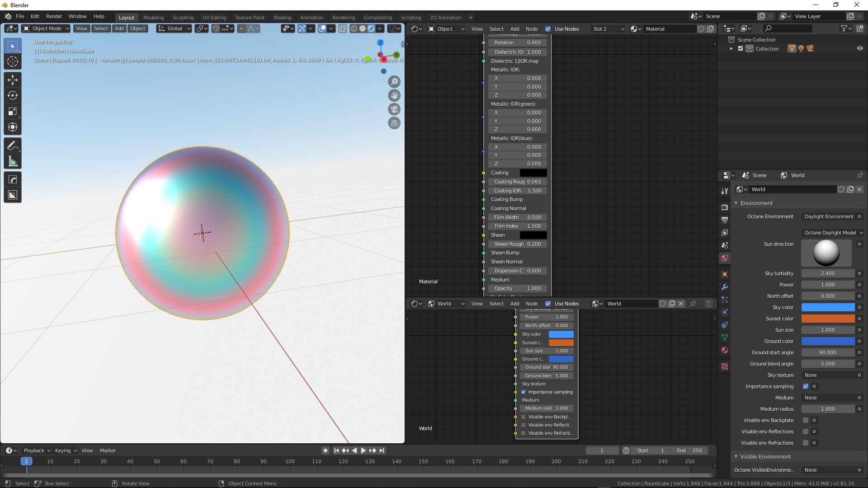Select the Measure tool

click(13, 162)
